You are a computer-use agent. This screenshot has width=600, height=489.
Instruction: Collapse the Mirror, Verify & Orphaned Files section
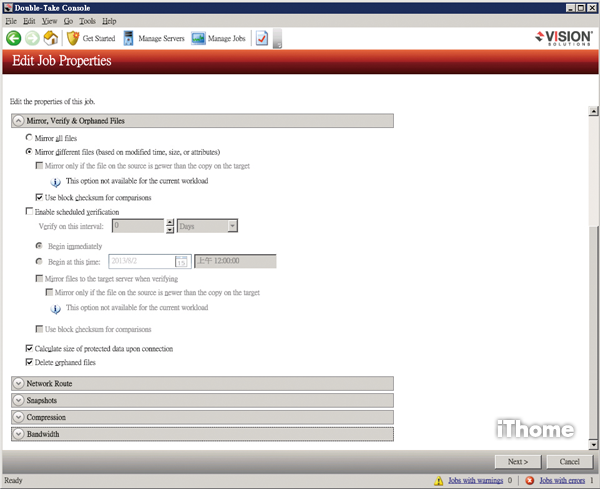18,120
